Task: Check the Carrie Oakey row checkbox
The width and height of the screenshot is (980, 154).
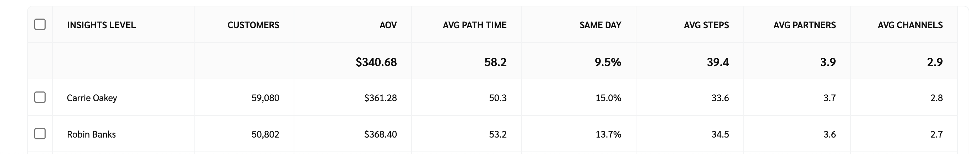Action: [40, 97]
